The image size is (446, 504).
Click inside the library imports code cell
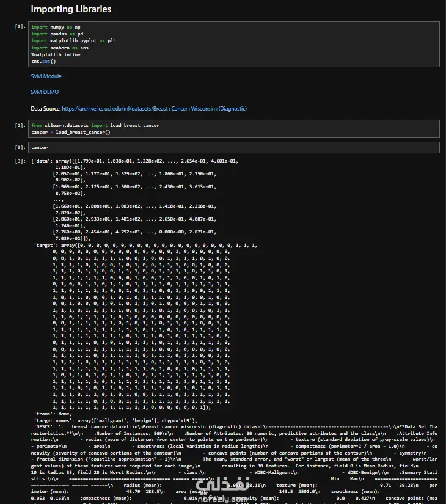click(234, 45)
